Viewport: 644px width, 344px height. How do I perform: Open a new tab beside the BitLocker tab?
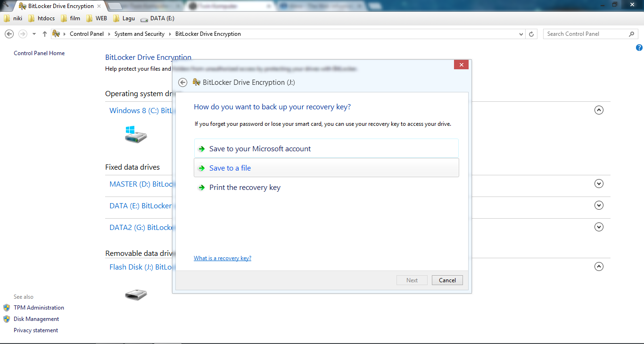(x=116, y=6)
